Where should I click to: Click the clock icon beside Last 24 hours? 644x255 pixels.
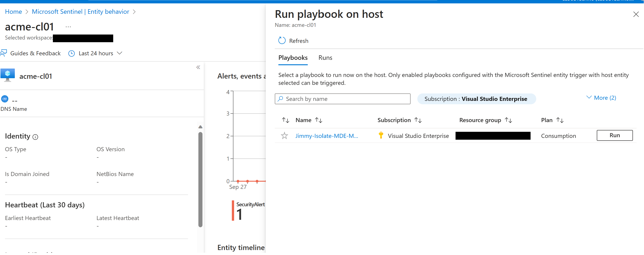tap(71, 53)
